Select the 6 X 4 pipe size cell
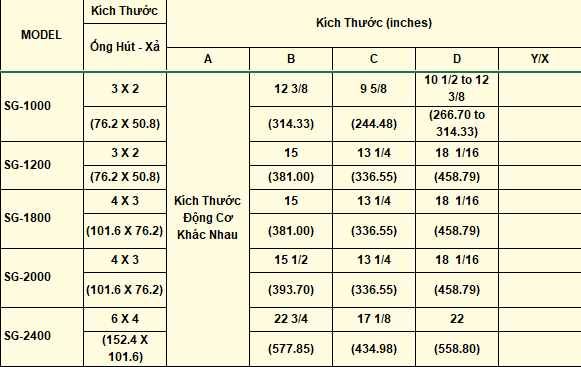The image size is (581, 367). (125, 319)
